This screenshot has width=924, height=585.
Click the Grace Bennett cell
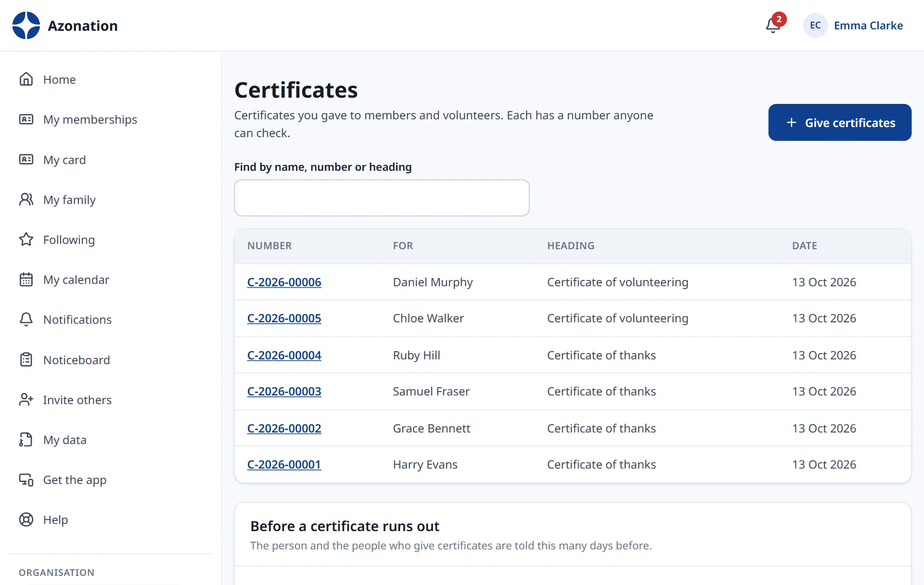coord(432,429)
